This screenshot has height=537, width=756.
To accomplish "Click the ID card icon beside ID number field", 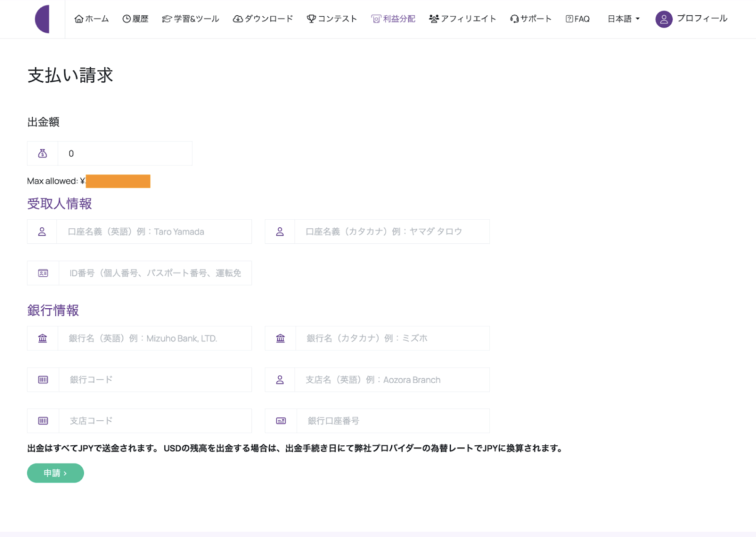I will tap(43, 273).
